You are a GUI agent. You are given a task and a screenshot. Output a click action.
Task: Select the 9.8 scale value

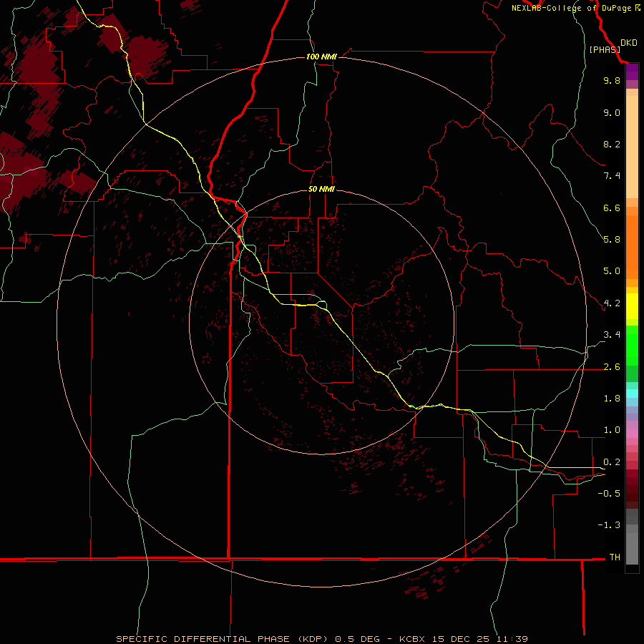click(x=612, y=81)
